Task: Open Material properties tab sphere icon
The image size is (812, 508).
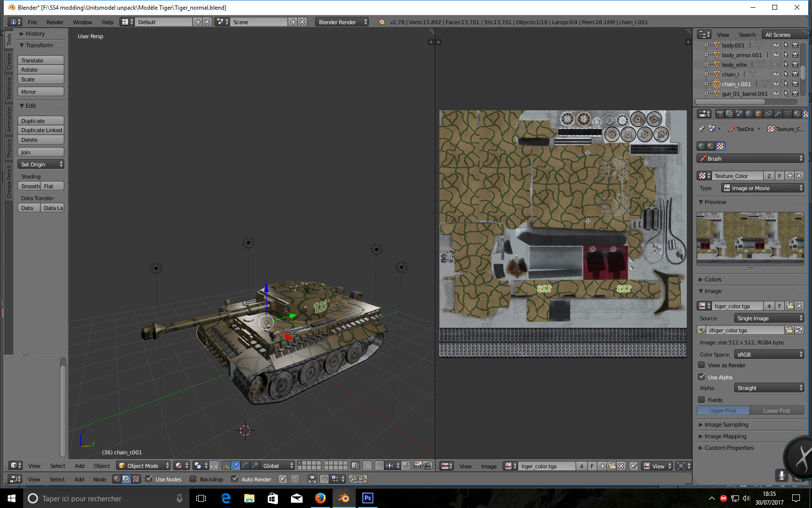Action: click(797, 114)
